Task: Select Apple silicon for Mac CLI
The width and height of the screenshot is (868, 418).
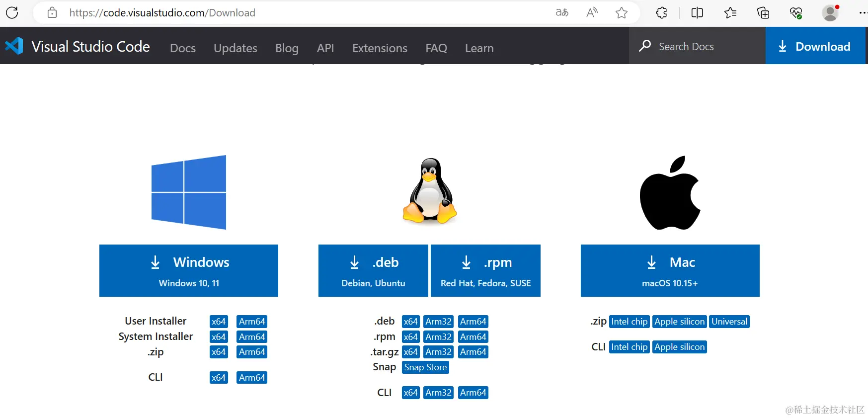Action: point(680,347)
